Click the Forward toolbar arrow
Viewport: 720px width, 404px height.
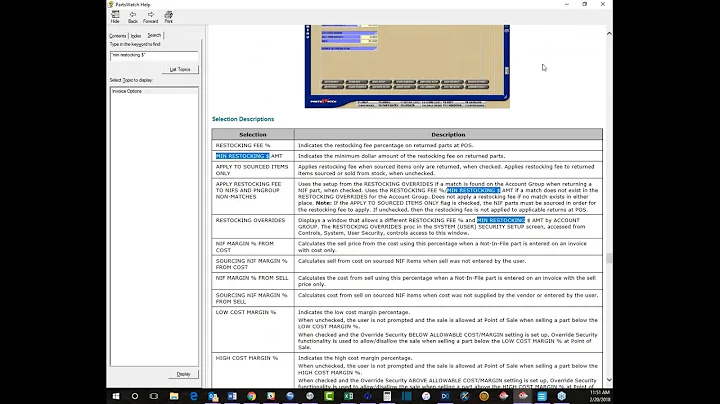(x=150, y=17)
